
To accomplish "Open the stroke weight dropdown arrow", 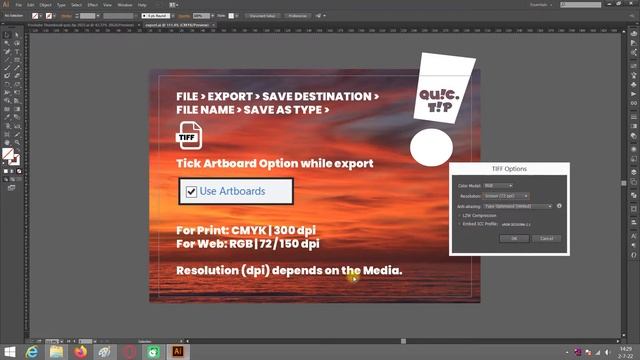I will coord(98,16).
